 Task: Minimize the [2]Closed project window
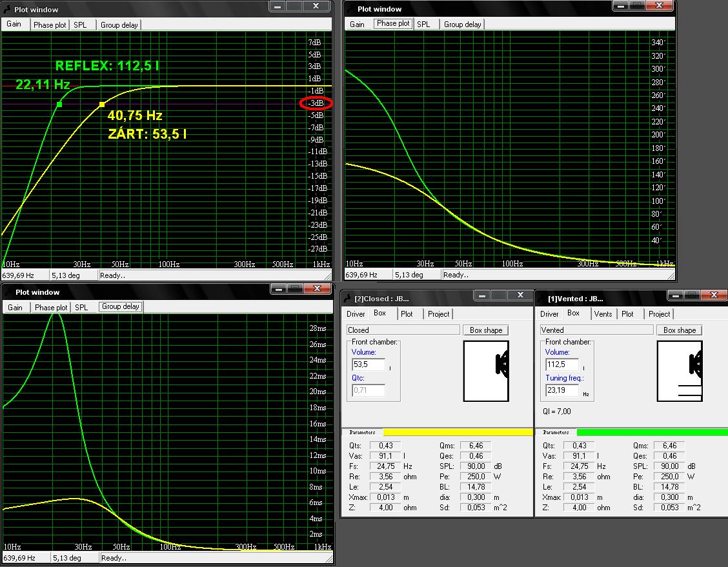[482, 295]
